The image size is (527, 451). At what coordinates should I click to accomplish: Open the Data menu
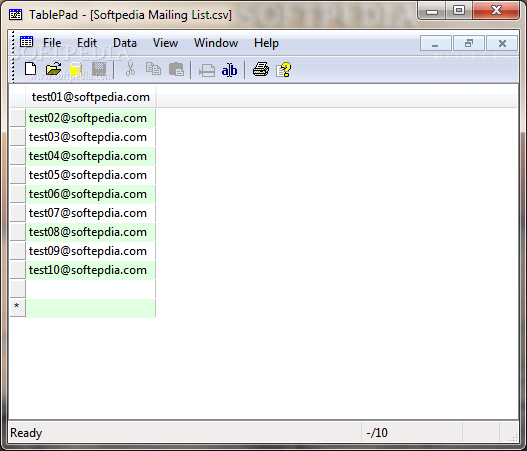tap(125, 43)
